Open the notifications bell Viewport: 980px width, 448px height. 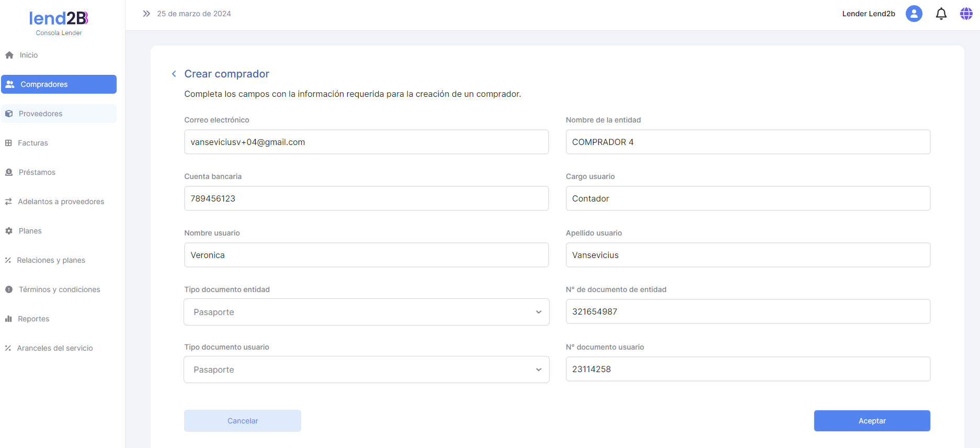coord(941,14)
